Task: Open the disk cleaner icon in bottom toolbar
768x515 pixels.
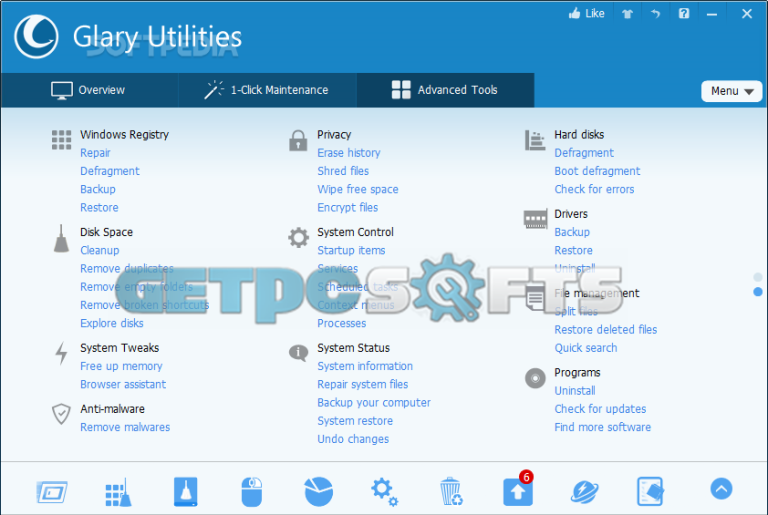Action: point(186,491)
